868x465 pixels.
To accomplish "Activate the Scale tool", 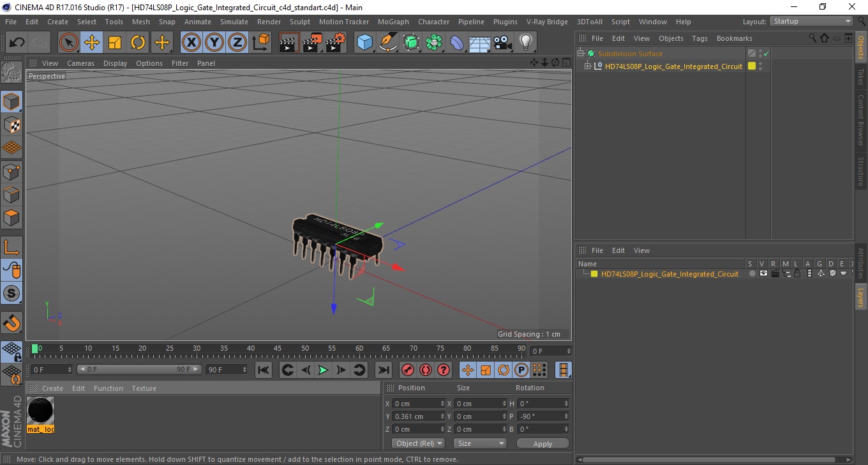I will (x=115, y=43).
